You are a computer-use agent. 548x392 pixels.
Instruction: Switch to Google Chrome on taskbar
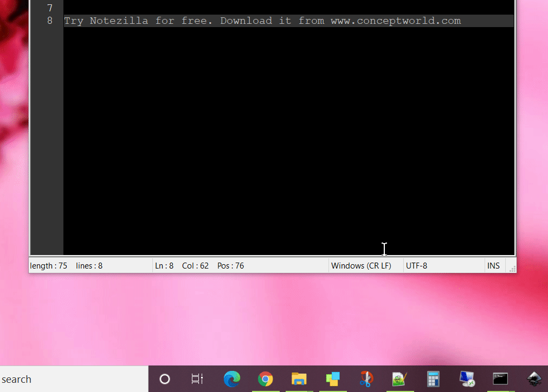(265, 379)
